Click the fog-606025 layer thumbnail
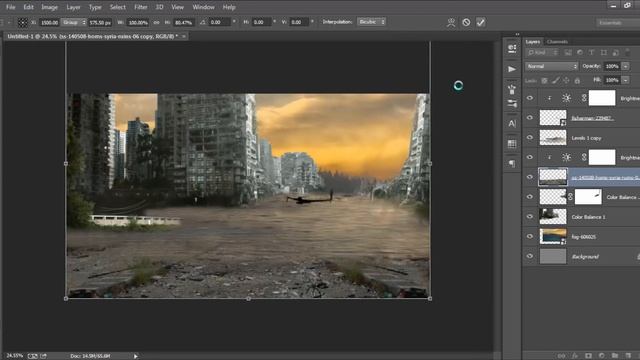The height and width of the screenshot is (360, 640). point(553,236)
